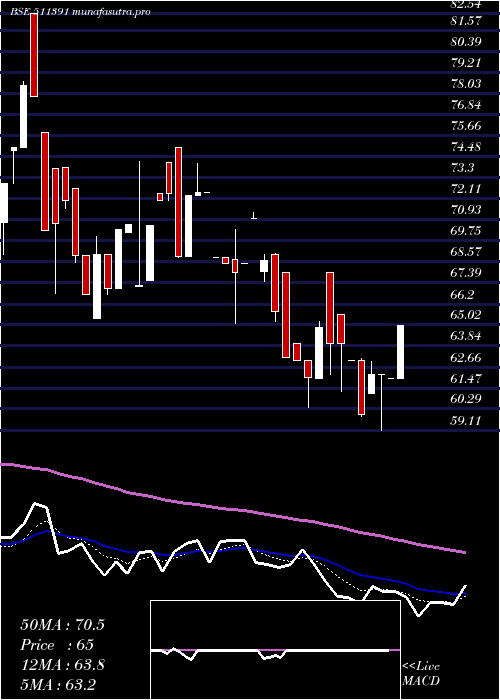Click the 74.48 price axis label
Image resolution: width=500 pixels, height=700 pixels.
[467, 146]
